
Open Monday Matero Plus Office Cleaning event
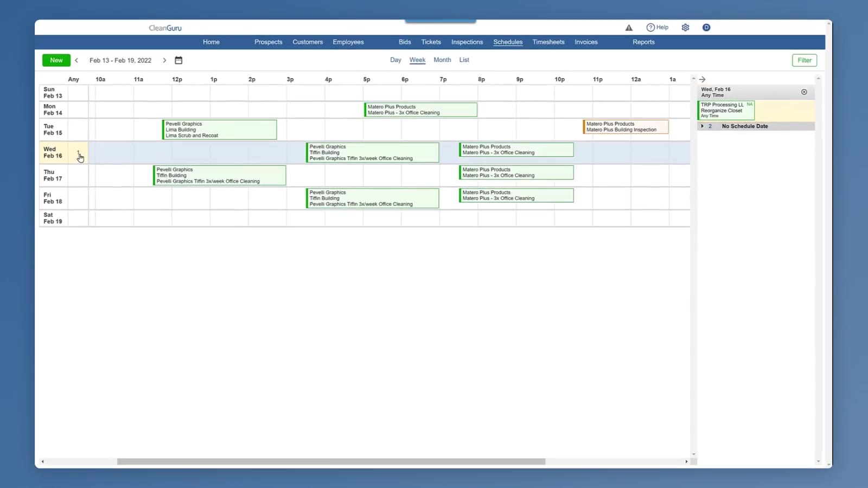(420, 110)
